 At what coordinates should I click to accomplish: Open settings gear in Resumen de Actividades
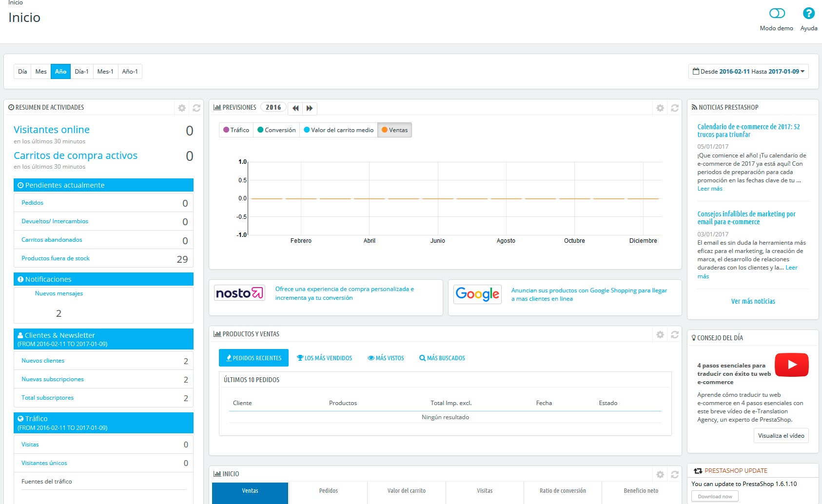[182, 108]
